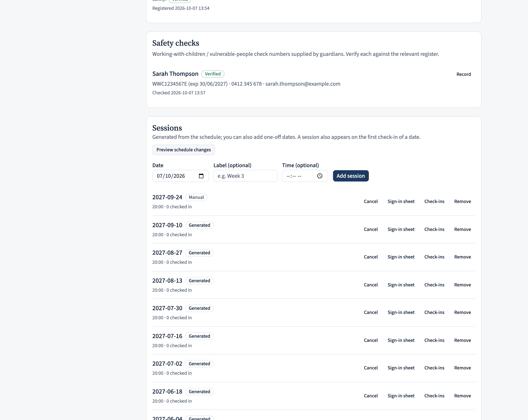Click the Verified badge beside Sarah Thompson
The image size is (528, 420).
tap(213, 74)
